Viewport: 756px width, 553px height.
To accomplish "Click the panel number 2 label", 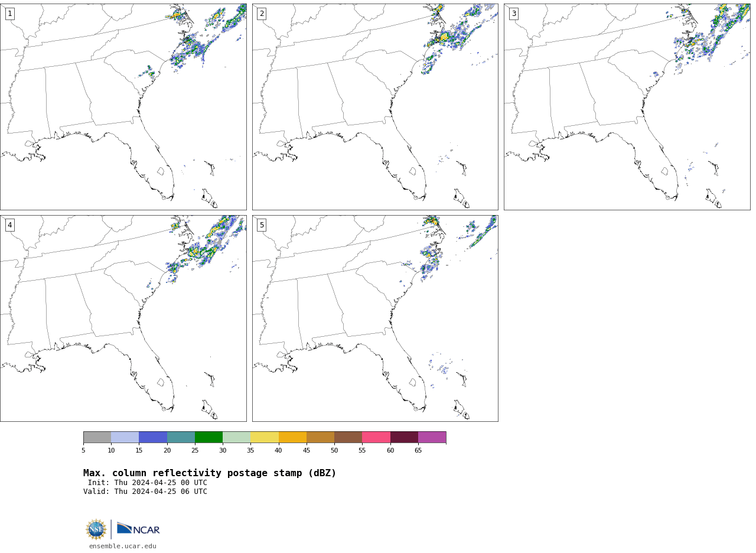I will [x=262, y=14].
